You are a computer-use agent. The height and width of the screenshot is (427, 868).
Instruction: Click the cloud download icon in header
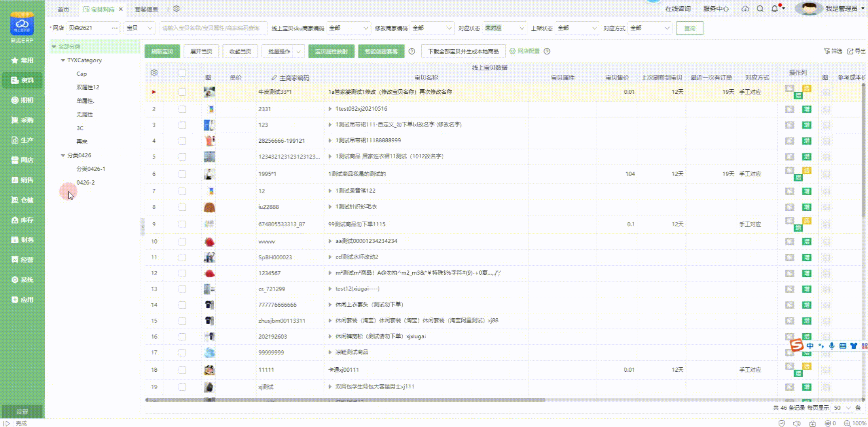[x=745, y=9]
